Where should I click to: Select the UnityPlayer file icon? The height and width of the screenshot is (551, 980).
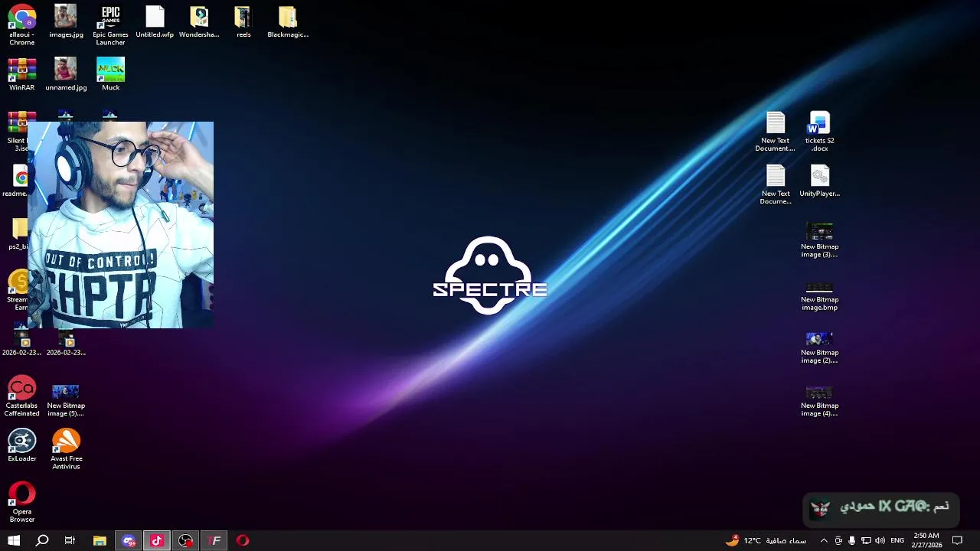[819, 181]
